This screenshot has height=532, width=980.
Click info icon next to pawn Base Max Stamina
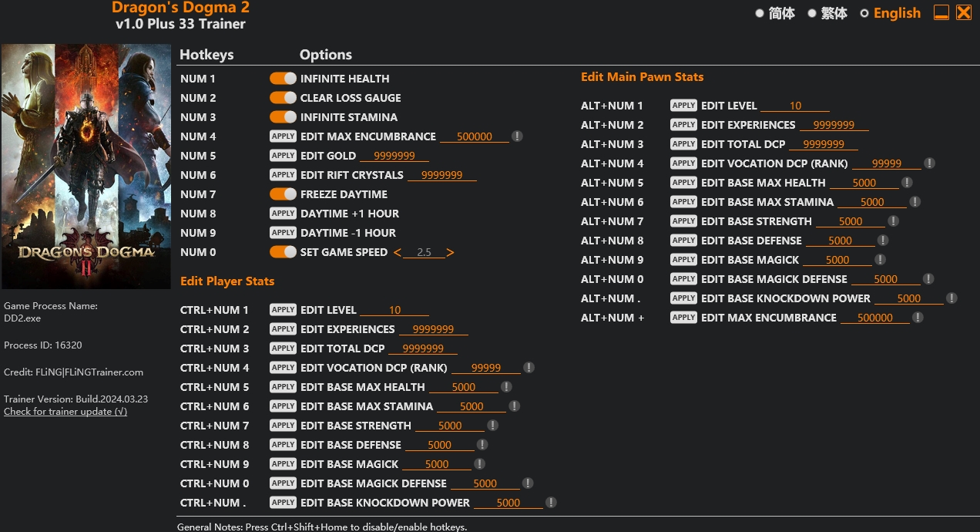pyautogui.click(x=915, y=202)
